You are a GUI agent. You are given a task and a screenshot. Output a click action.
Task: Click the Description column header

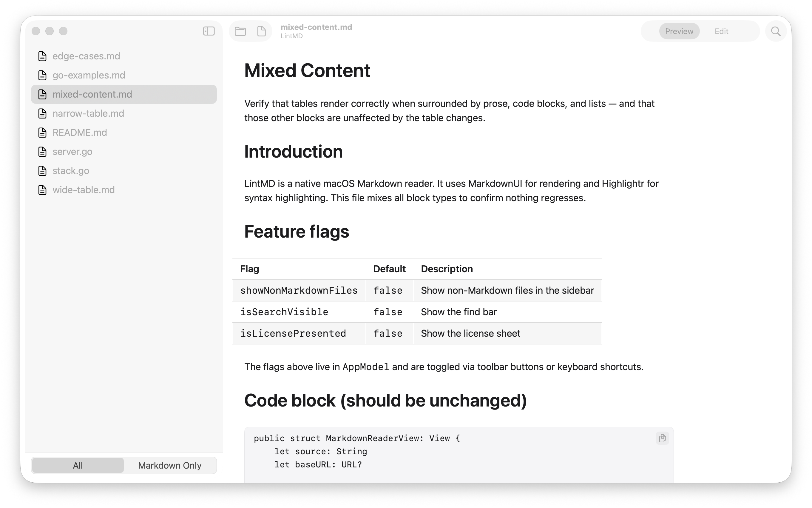(x=447, y=269)
